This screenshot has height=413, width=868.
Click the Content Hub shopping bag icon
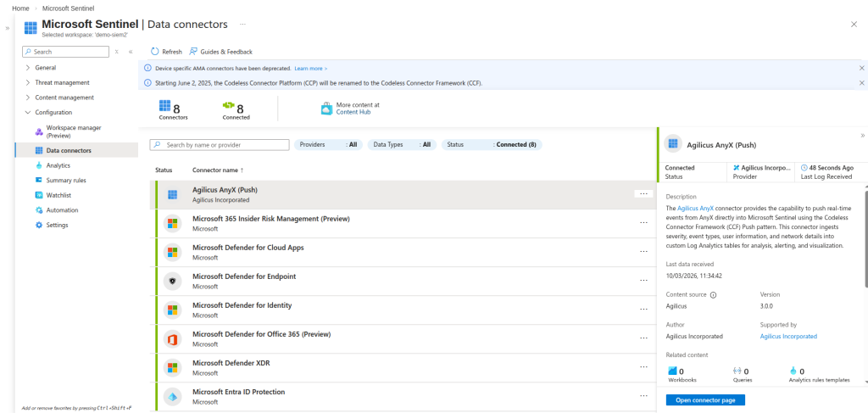pos(326,108)
